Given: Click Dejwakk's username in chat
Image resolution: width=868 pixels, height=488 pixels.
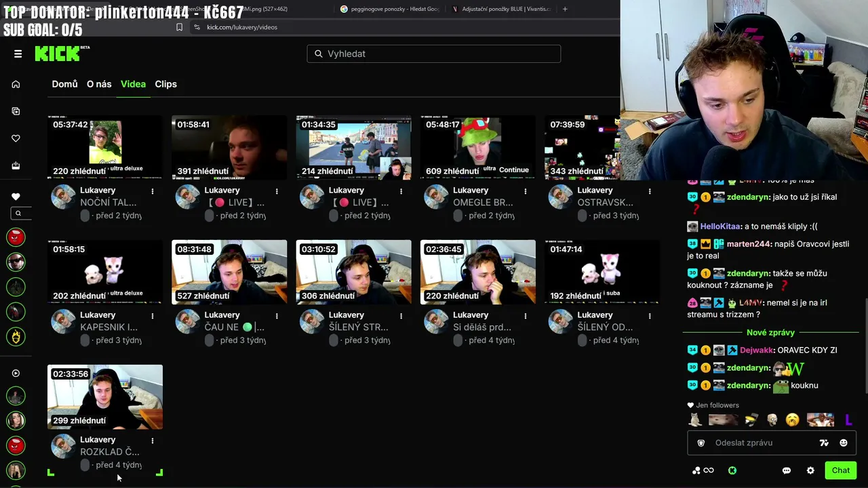Looking at the screenshot, I should [756, 350].
